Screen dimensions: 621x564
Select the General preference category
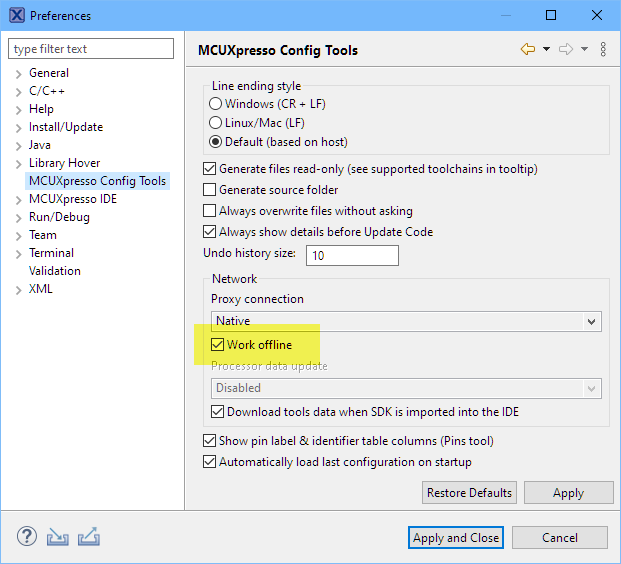pyautogui.click(x=49, y=73)
